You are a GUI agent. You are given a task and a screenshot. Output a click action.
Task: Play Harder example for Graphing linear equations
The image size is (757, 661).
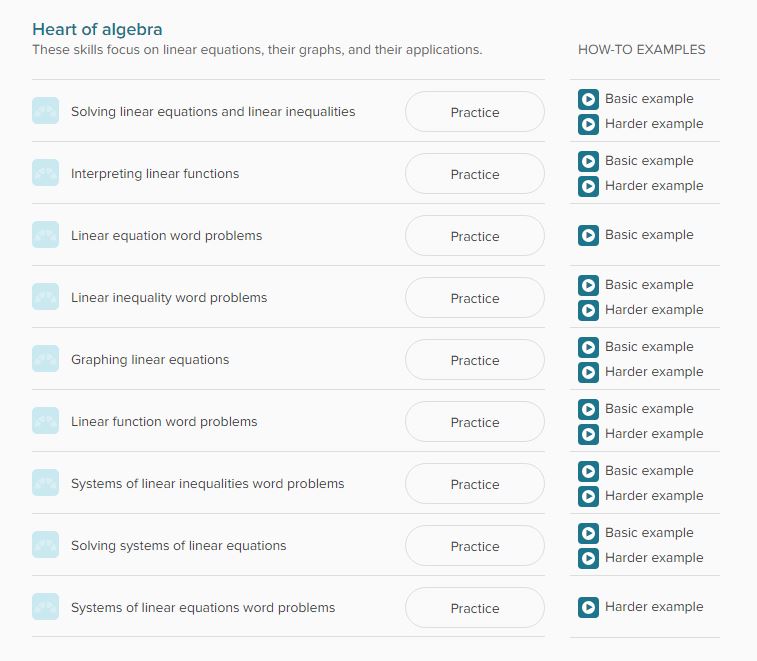coord(589,372)
